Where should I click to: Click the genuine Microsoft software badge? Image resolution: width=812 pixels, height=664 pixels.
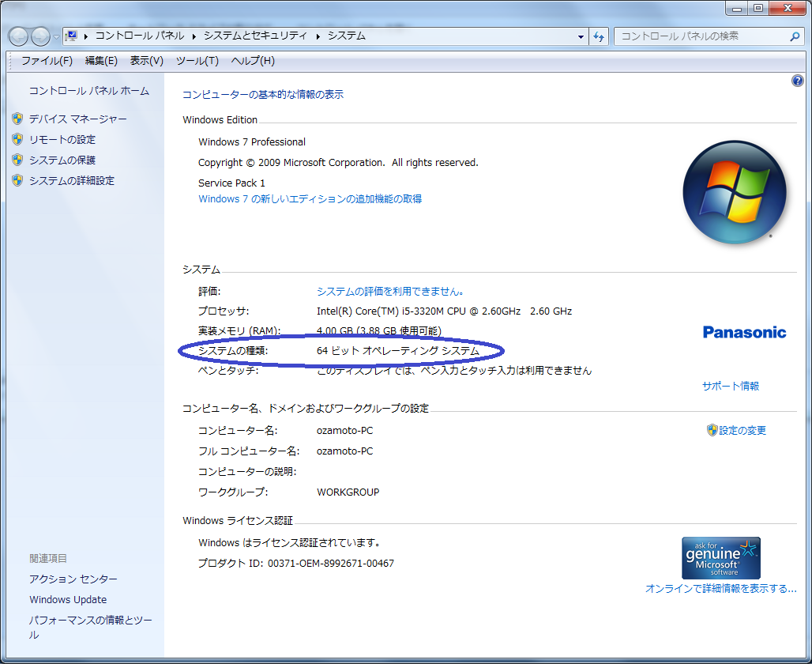tap(720, 558)
